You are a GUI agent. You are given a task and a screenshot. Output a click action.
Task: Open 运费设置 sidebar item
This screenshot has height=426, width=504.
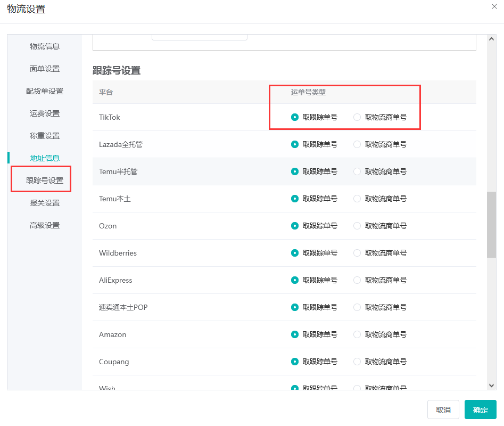45,113
